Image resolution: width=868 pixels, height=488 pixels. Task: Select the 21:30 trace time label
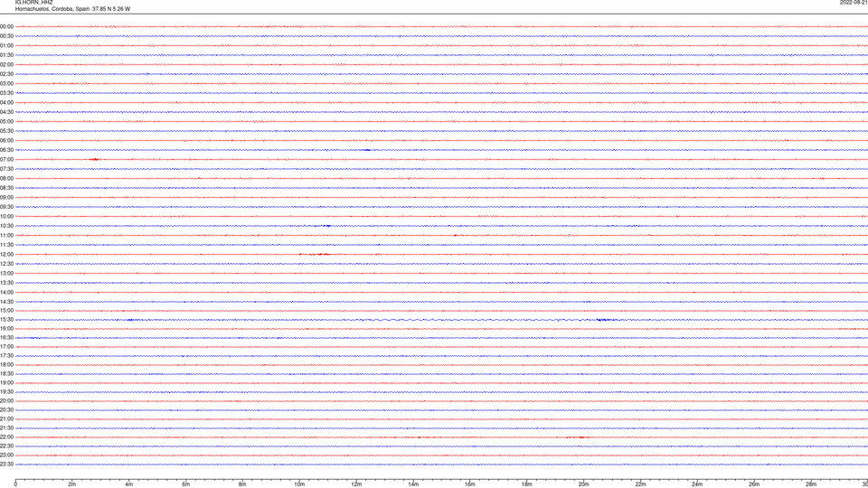tap(6, 428)
